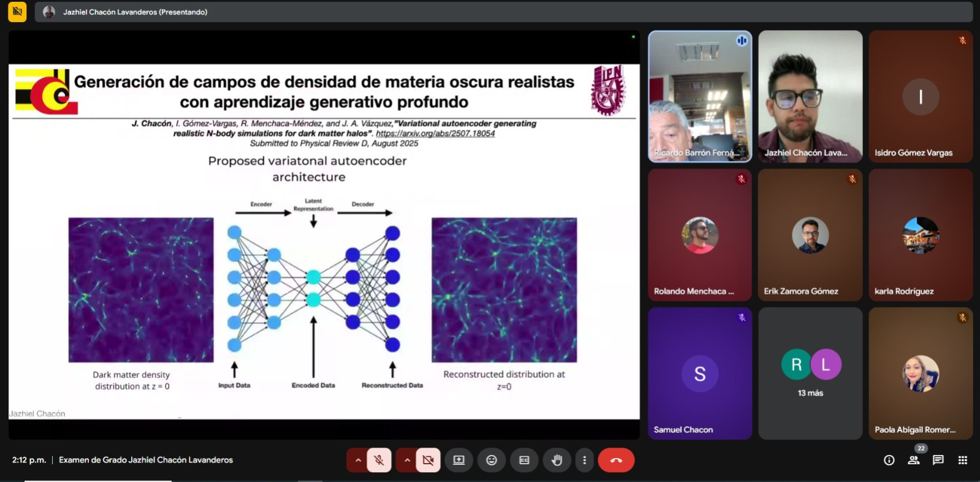Screen dimensions: 980x482
Task: Open meeting details info icon
Action: (x=889, y=460)
